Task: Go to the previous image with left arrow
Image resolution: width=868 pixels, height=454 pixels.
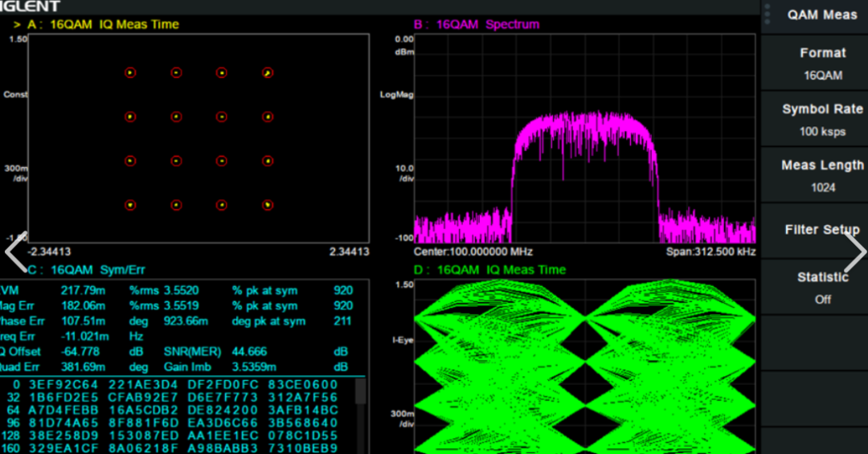Action: (16, 252)
